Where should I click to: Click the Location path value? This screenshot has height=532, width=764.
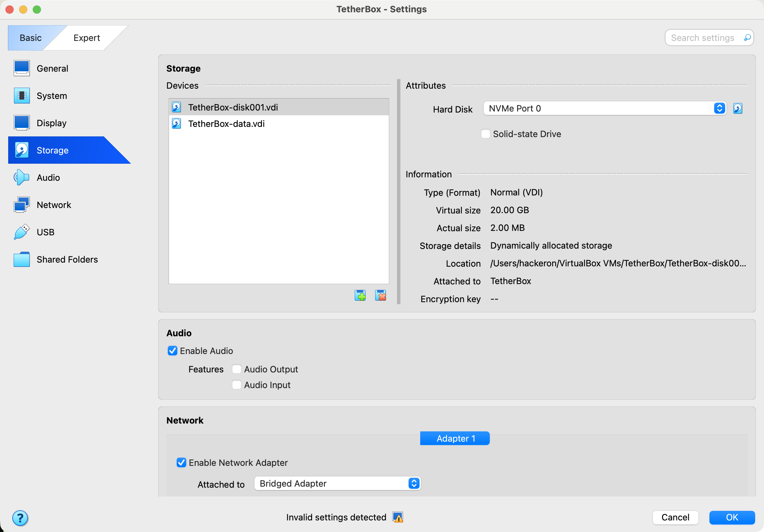coord(618,263)
